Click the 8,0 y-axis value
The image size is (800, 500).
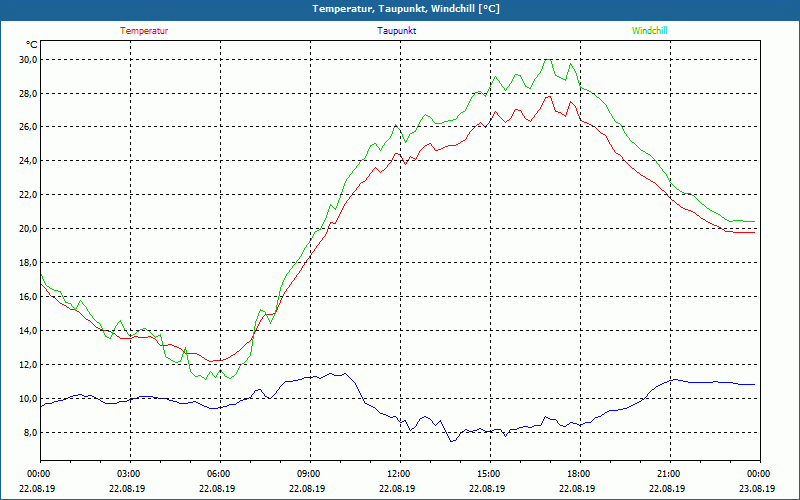31,433
